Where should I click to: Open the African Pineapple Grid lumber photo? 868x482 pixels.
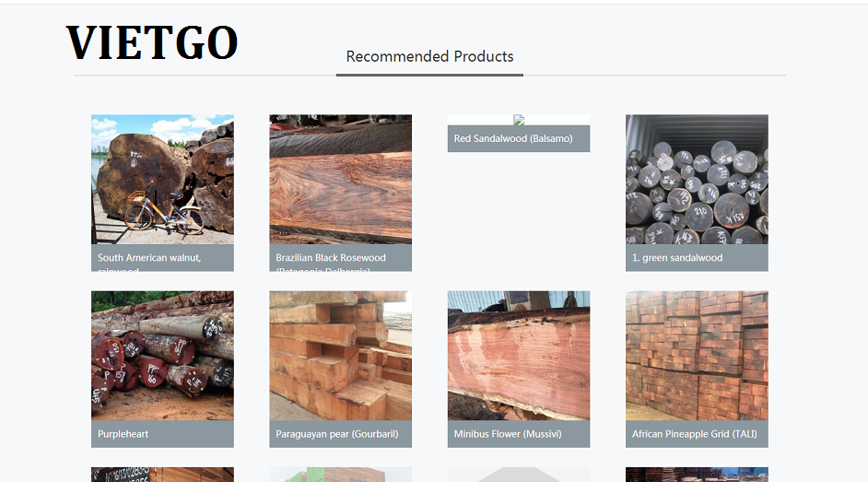click(x=697, y=355)
